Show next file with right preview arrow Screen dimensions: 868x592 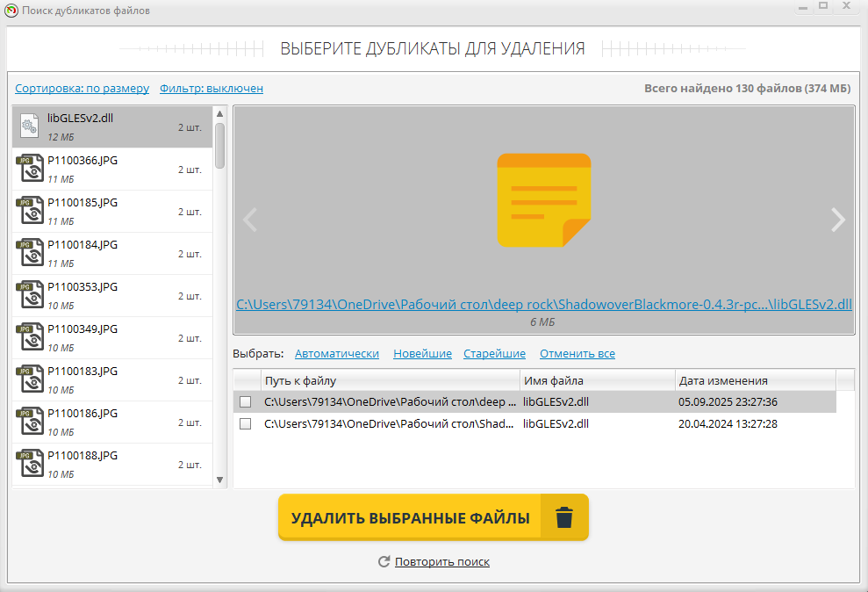point(838,220)
